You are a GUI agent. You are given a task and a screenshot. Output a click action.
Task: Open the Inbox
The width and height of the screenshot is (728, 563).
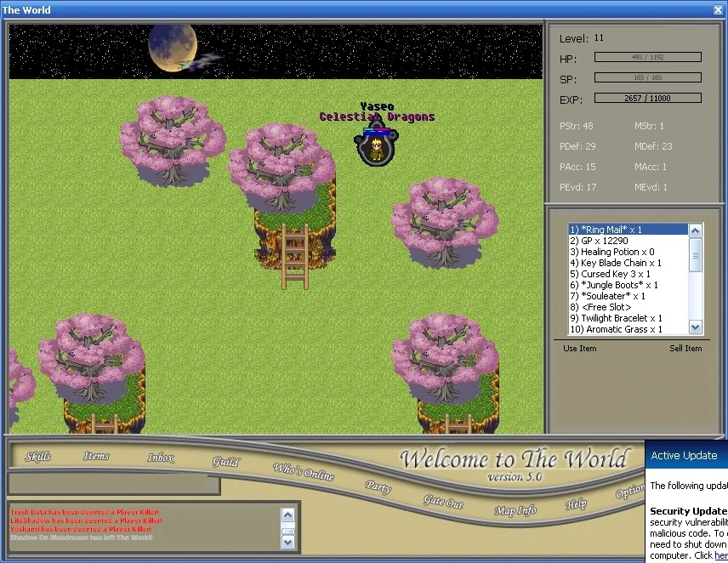point(161,458)
